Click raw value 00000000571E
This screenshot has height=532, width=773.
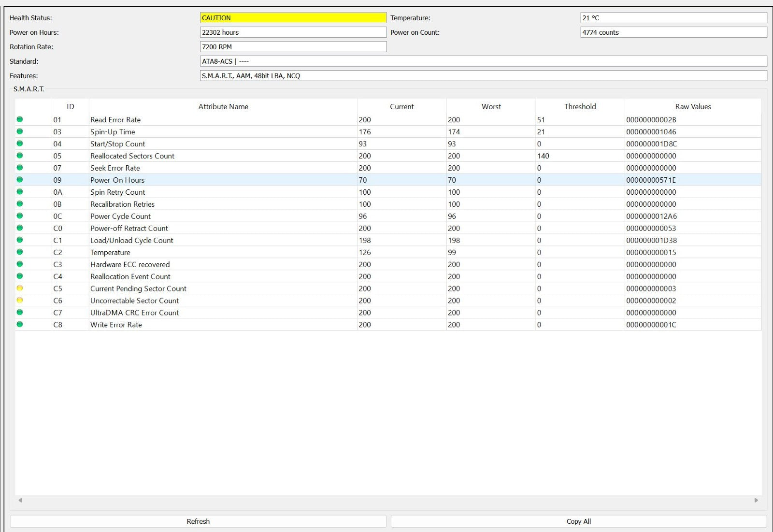(651, 180)
